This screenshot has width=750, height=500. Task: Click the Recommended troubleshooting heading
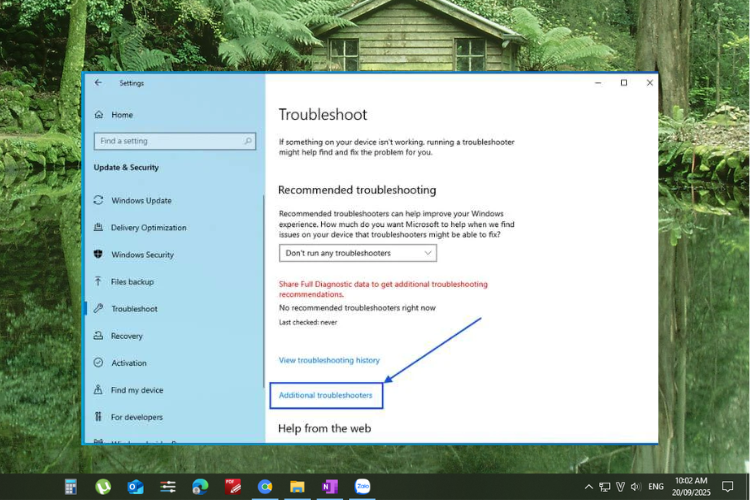click(357, 190)
